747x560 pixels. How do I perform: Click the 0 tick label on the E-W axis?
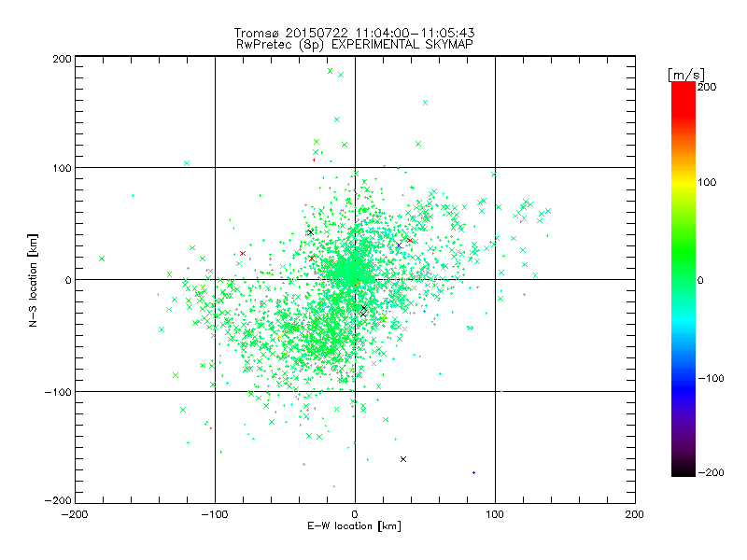pos(355,514)
